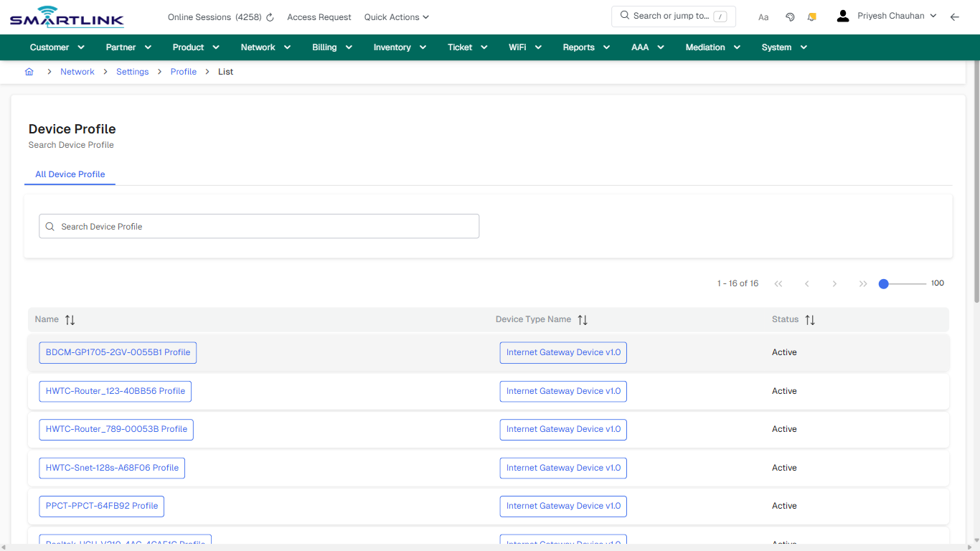Viewport: 980px width, 551px height.
Task: Expand the Network menu
Action: [x=265, y=47]
